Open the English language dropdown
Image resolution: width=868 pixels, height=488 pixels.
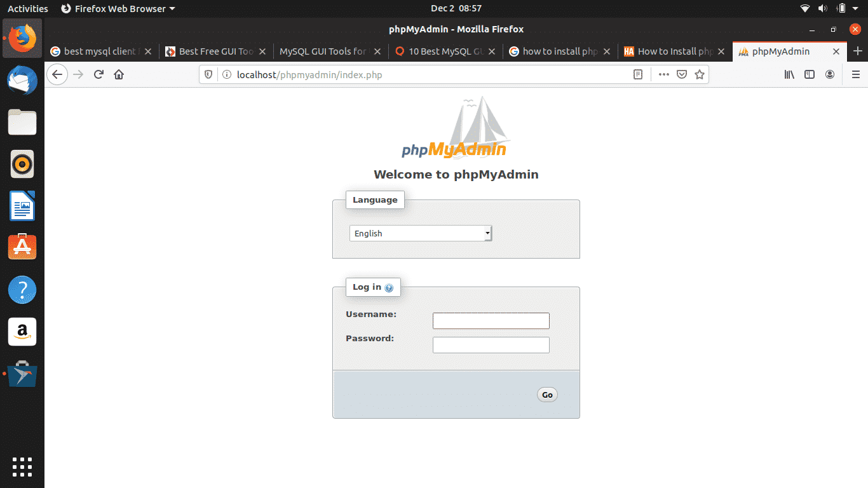point(420,233)
